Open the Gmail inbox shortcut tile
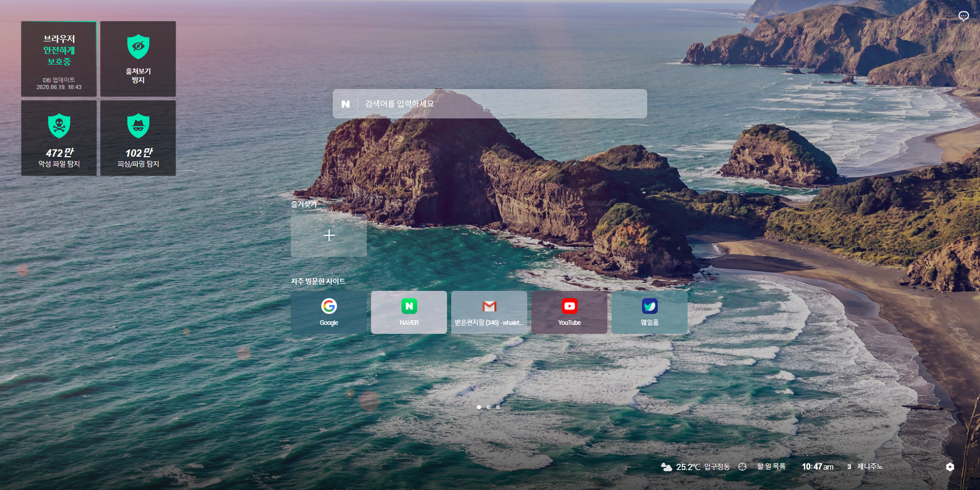980x490 pixels. (489, 312)
